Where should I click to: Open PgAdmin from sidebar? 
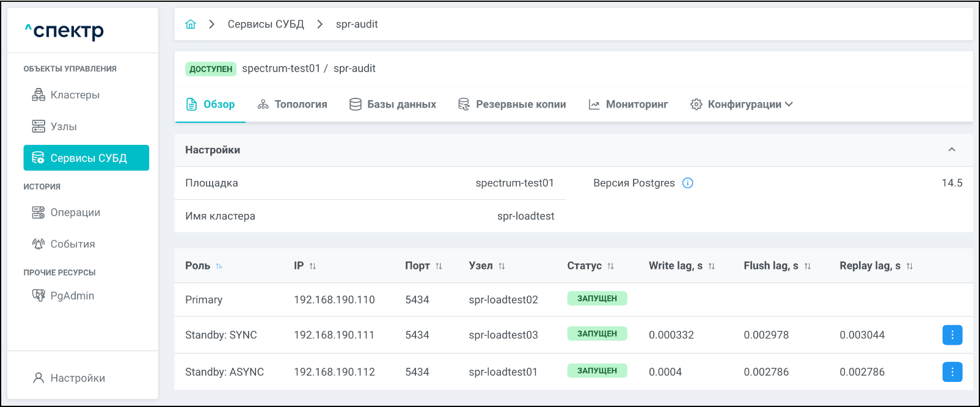click(x=72, y=296)
